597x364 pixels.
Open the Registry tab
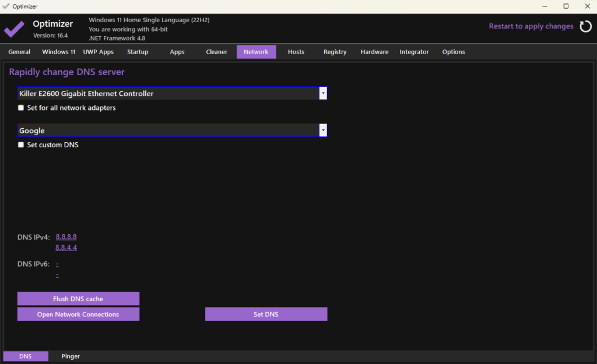tap(335, 52)
